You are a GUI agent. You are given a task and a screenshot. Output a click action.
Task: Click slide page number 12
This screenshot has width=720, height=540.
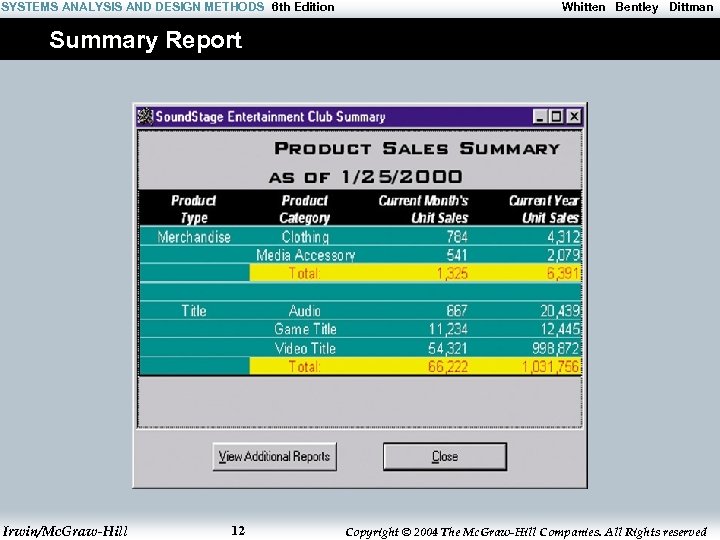[238, 531]
